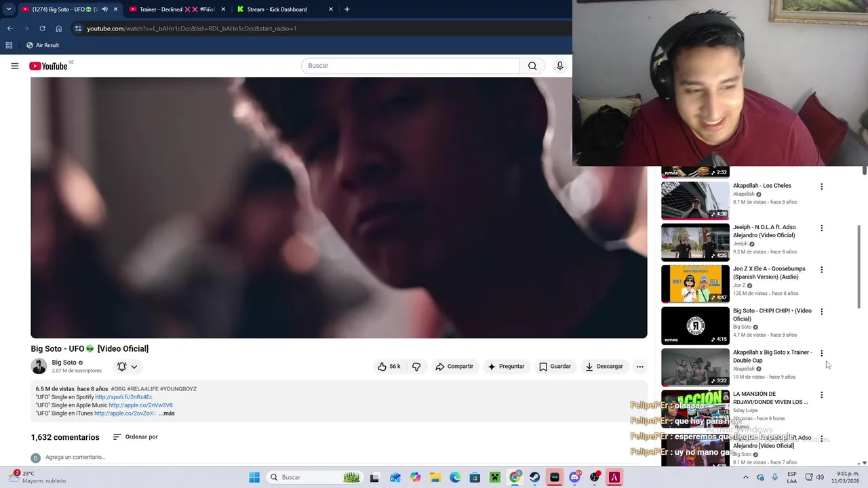
Task: Open Steam from the taskbar
Action: pos(535,477)
